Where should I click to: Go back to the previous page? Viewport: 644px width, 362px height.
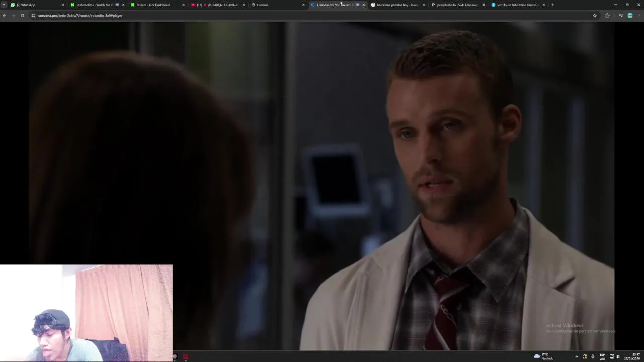4,16
